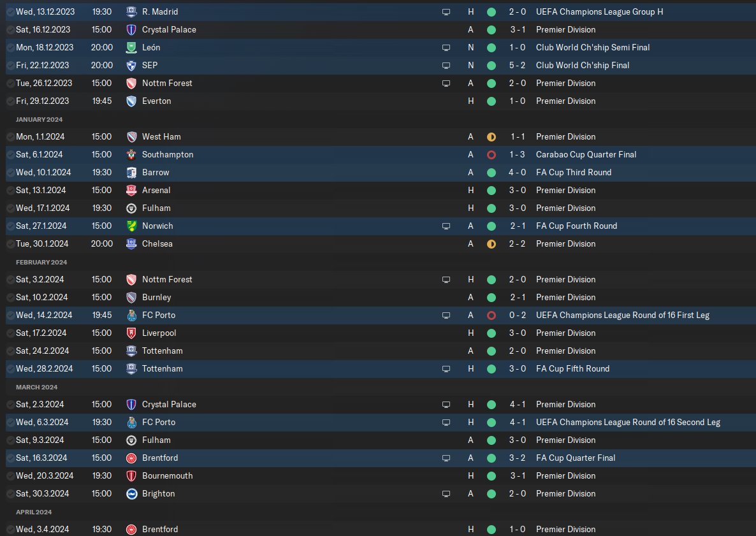The image size is (756, 536).
Task: Click TV broadcast icon for SEP final
Action: [x=446, y=65]
